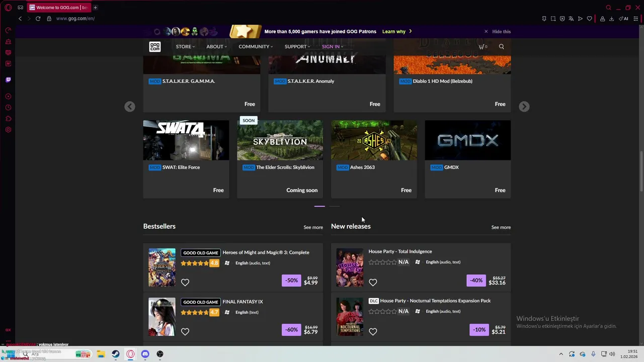Click the send flow arrow icon
Screen dimensions: 644x362
tap(580, 19)
